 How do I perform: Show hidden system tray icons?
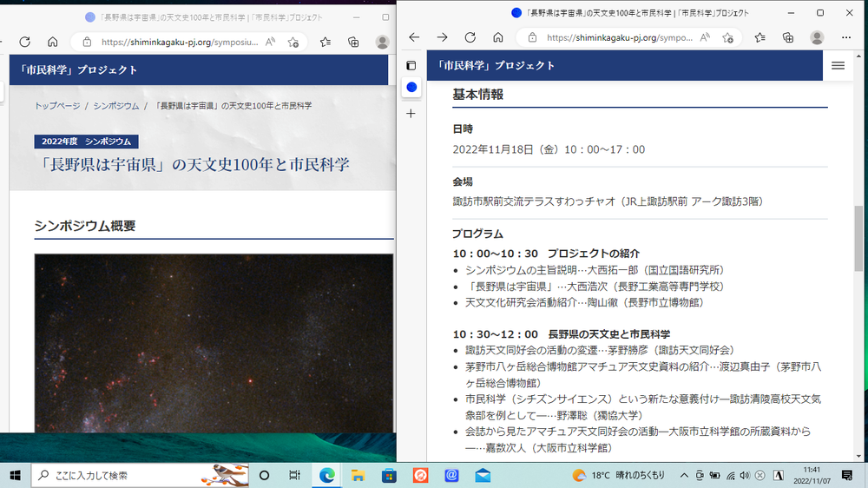pos(684,475)
